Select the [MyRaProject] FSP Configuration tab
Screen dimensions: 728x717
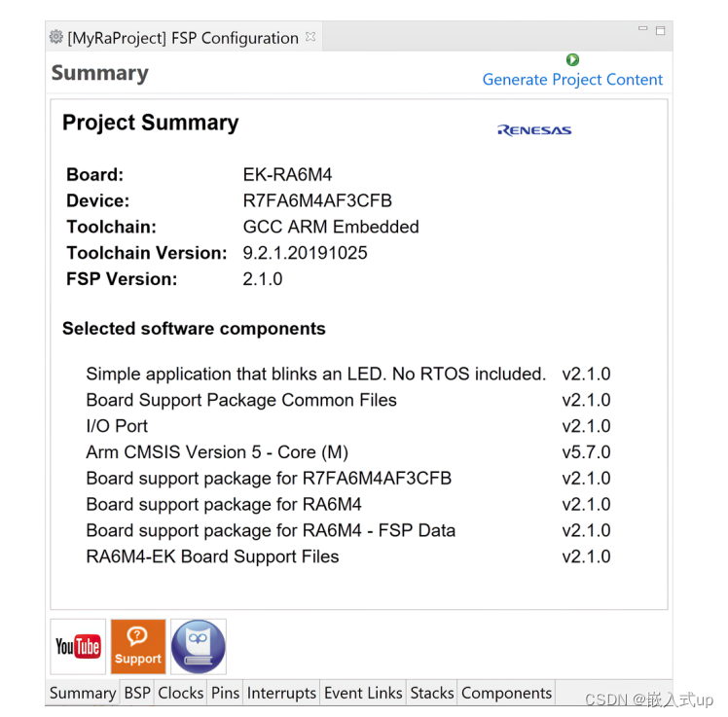(183, 38)
